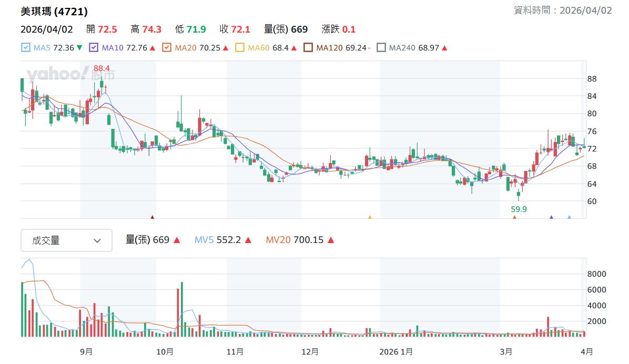
Task: Click the red arrow next to MV20 700.15
Action: coord(331,240)
